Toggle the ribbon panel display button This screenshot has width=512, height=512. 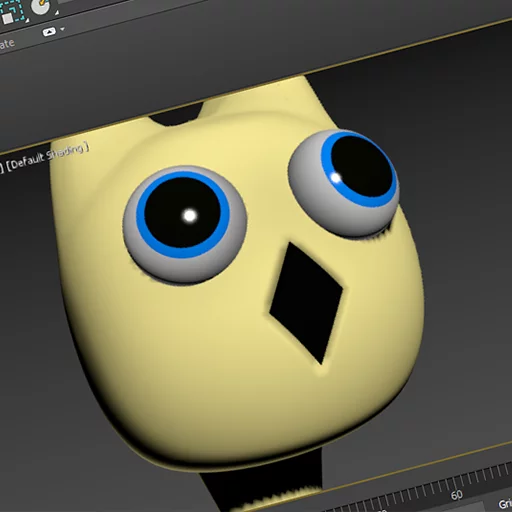49,32
